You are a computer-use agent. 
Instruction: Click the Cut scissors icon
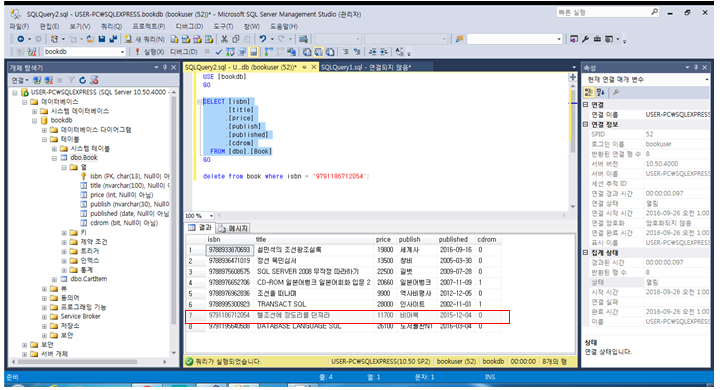pos(224,39)
